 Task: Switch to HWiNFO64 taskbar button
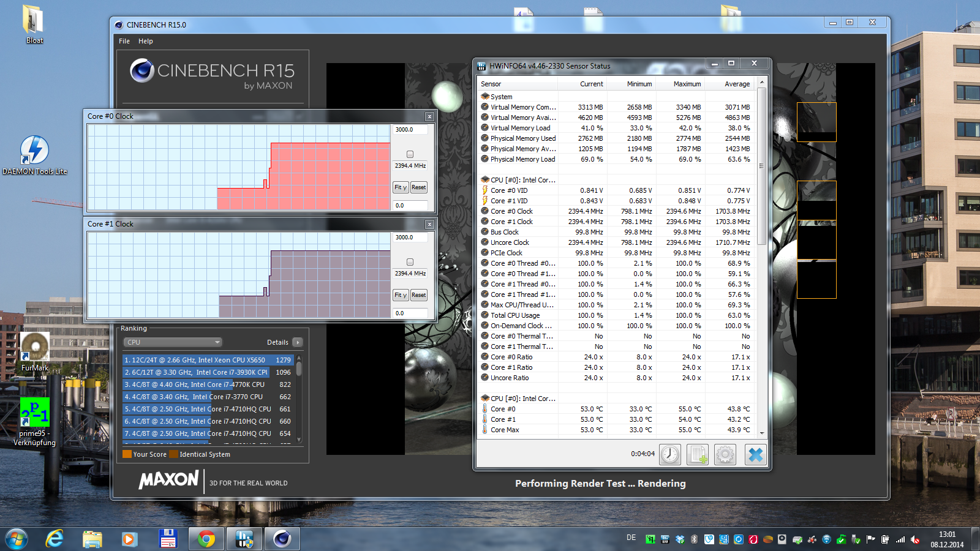pos(244,539)
